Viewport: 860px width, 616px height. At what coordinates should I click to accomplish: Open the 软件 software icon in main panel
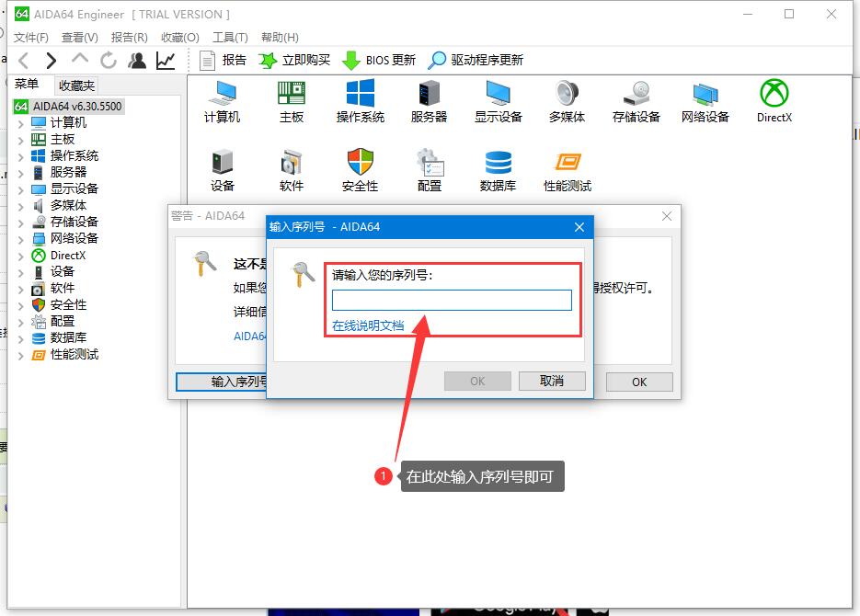coord(292,170)
